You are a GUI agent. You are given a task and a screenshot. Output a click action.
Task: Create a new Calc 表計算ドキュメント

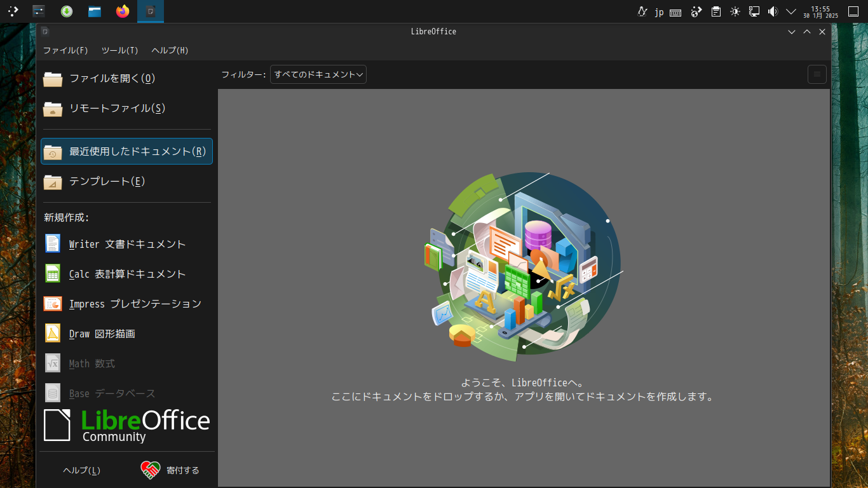(x=126, y=274)
